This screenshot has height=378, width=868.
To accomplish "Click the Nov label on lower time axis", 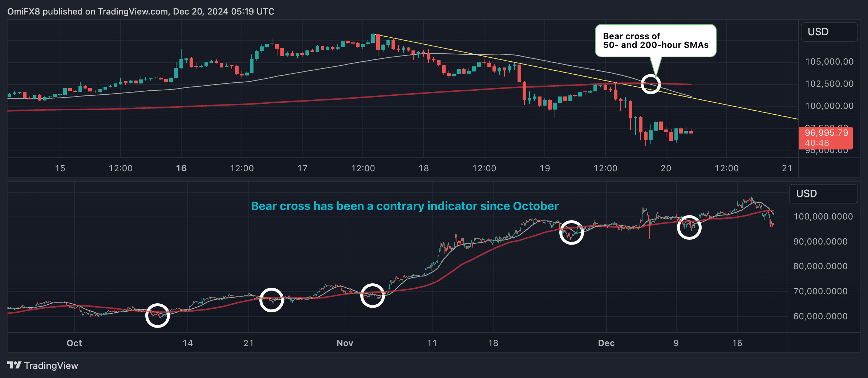I will [x=345, y=343].
